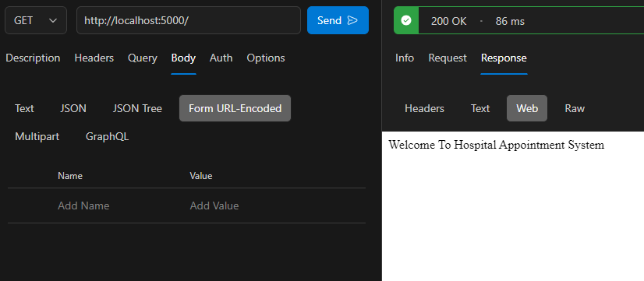The image size is (644, 281).
Task: Choose the Text body type
Action: [25, 108]
